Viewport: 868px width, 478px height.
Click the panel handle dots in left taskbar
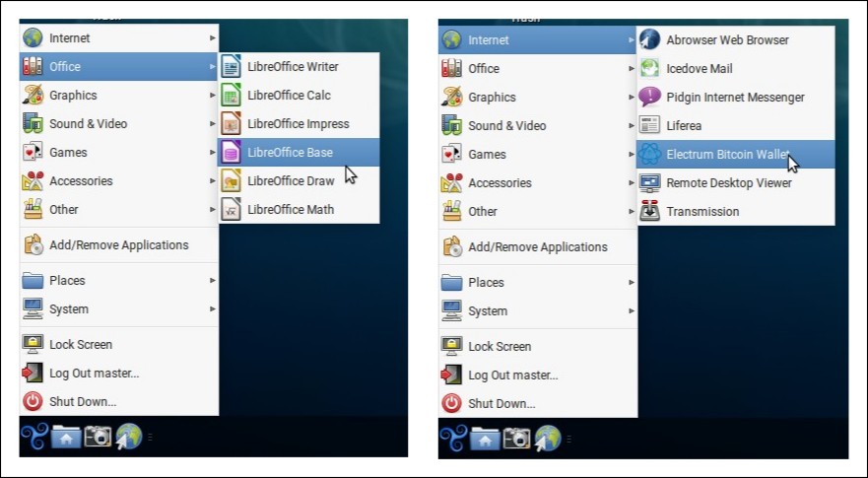coord(150,438)
